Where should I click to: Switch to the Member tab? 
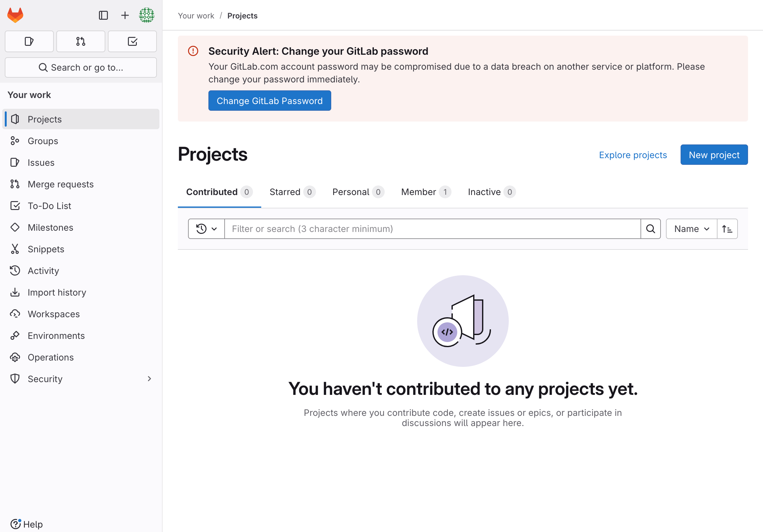point(418,192)
